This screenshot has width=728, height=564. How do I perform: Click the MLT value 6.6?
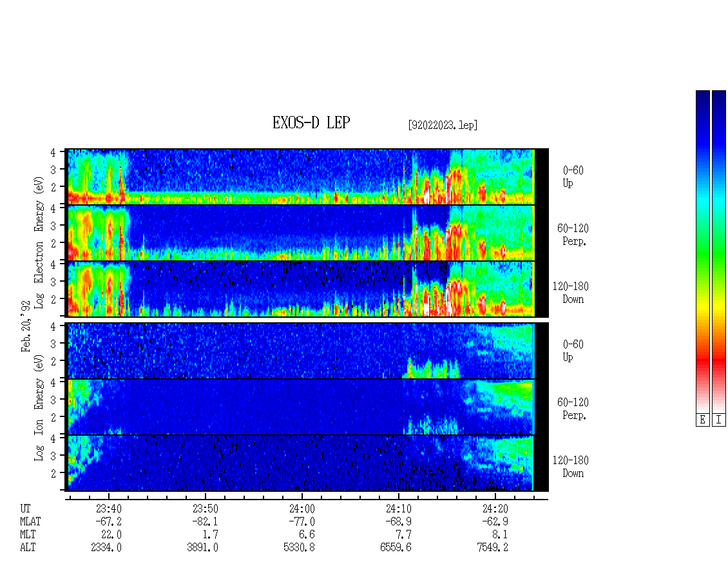(307, 535)
